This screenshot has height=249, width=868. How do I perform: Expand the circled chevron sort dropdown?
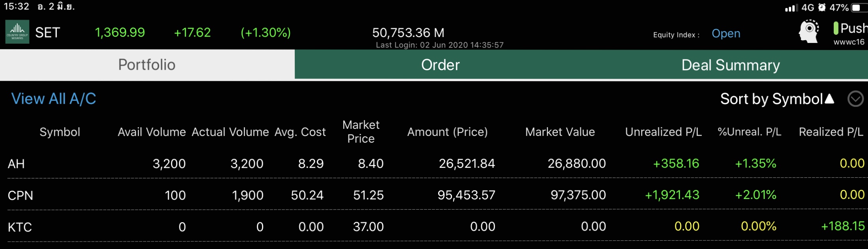pos(855,99)
